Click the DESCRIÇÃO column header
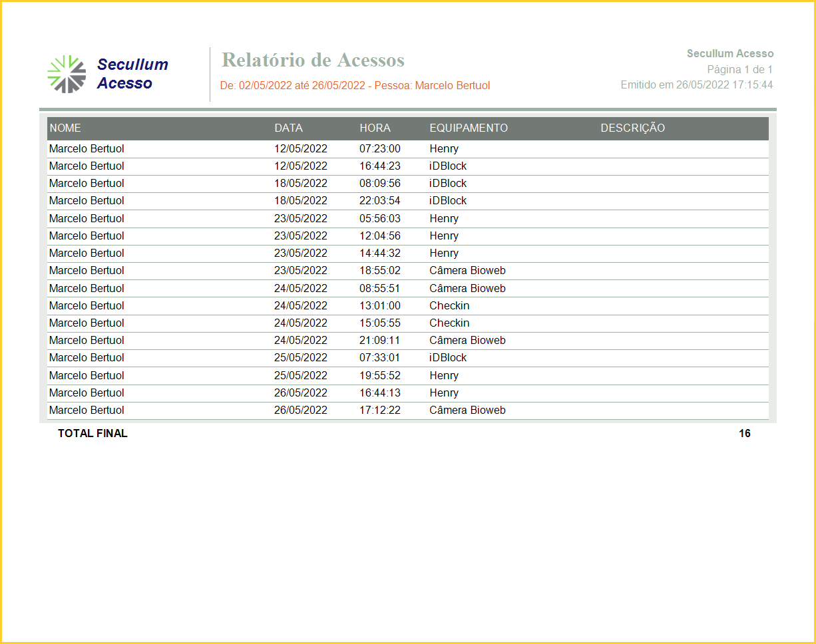The width and height of the screenshot is (816, 644). [632, 128]
